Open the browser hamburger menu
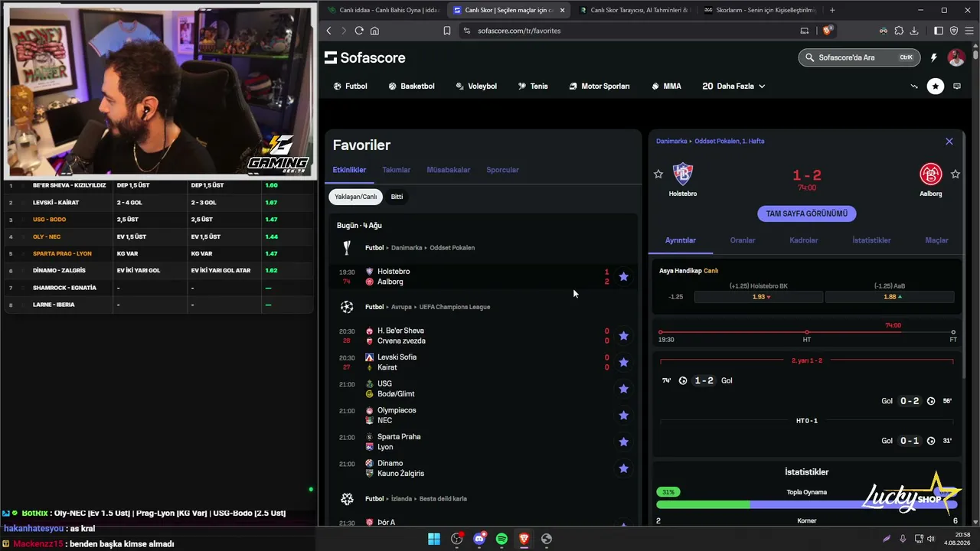The height and width of the screenshot is (551, 980). 968,31
